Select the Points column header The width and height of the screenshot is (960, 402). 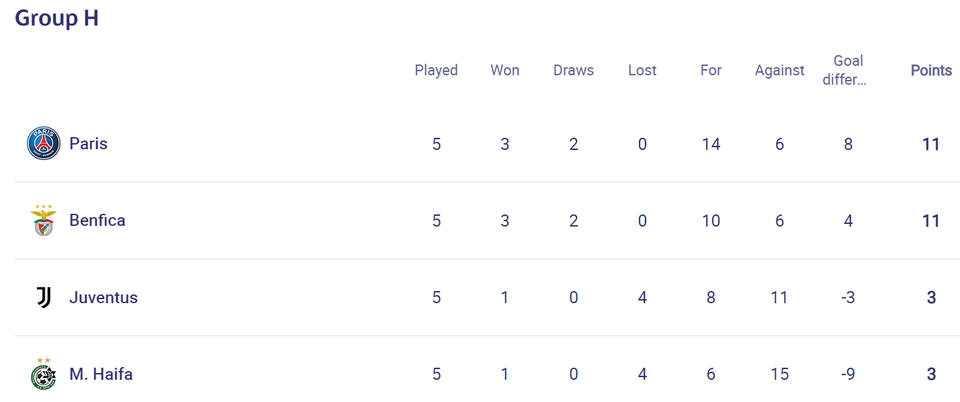[x=931, y=70]
